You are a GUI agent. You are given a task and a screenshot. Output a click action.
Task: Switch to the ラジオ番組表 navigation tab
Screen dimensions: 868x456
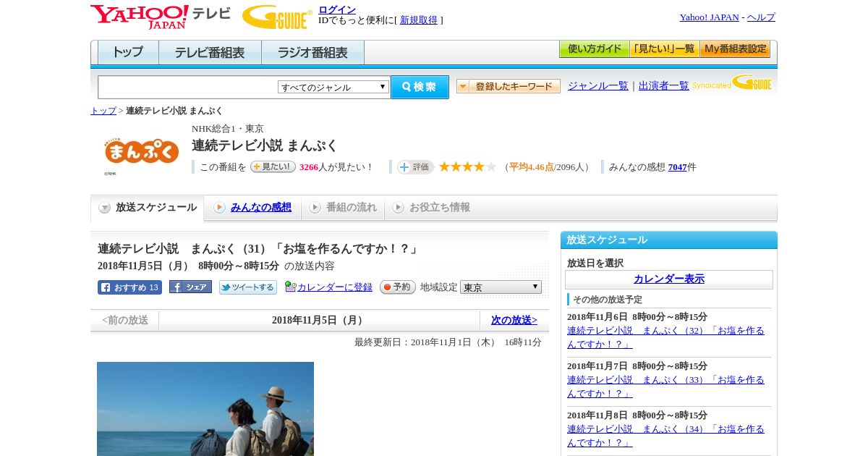312,52
